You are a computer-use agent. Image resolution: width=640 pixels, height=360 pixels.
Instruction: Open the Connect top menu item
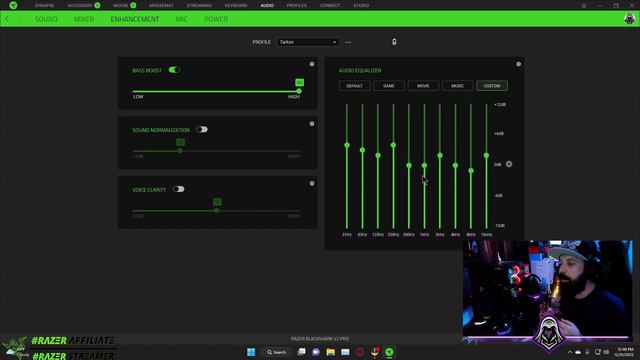coord(330,6)
